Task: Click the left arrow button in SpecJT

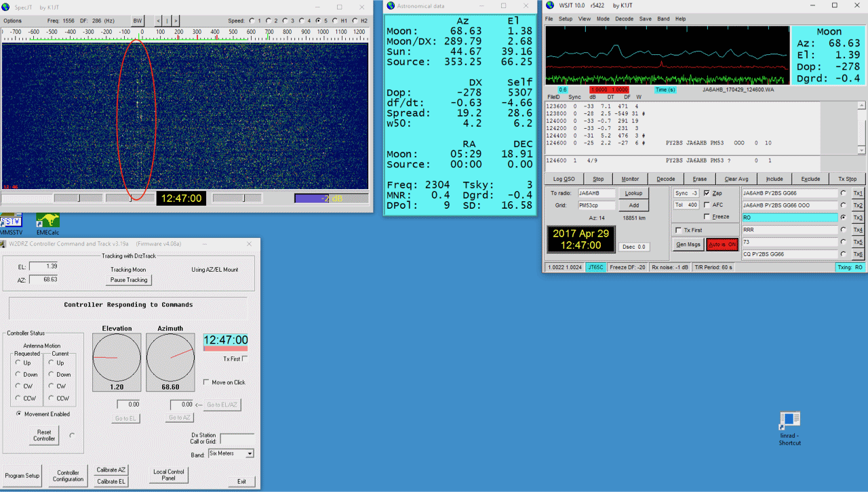Action: click(159, 21)
